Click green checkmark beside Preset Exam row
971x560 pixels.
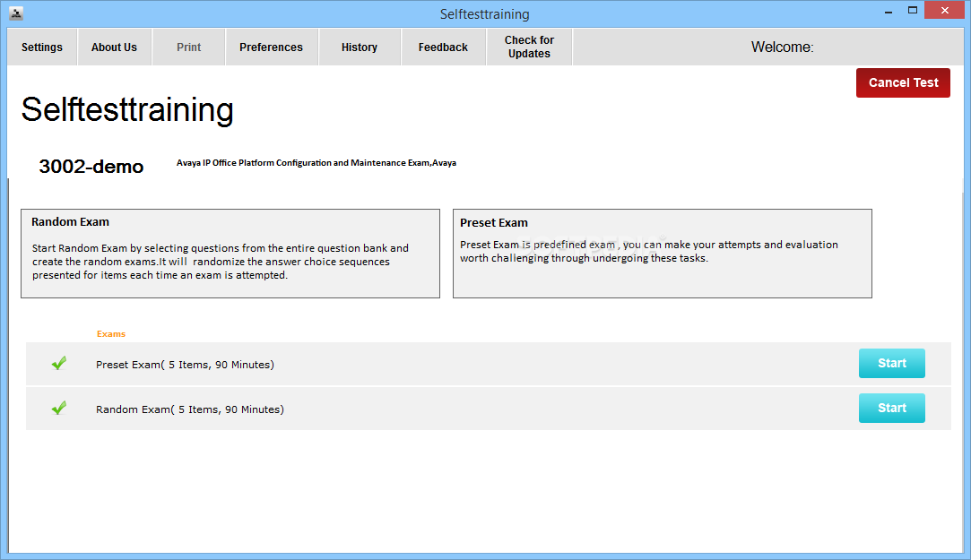(59, 363)
